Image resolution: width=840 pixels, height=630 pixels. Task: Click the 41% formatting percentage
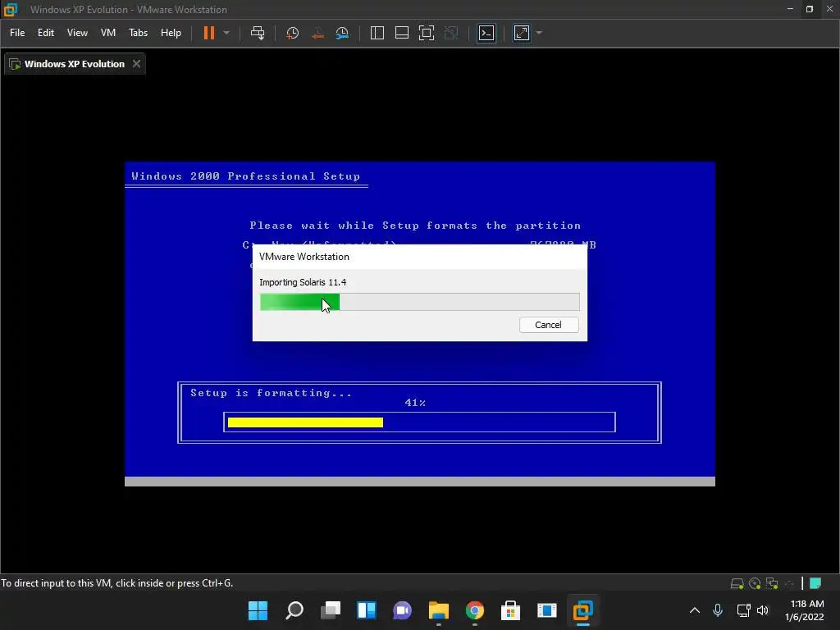click(415, 403)
